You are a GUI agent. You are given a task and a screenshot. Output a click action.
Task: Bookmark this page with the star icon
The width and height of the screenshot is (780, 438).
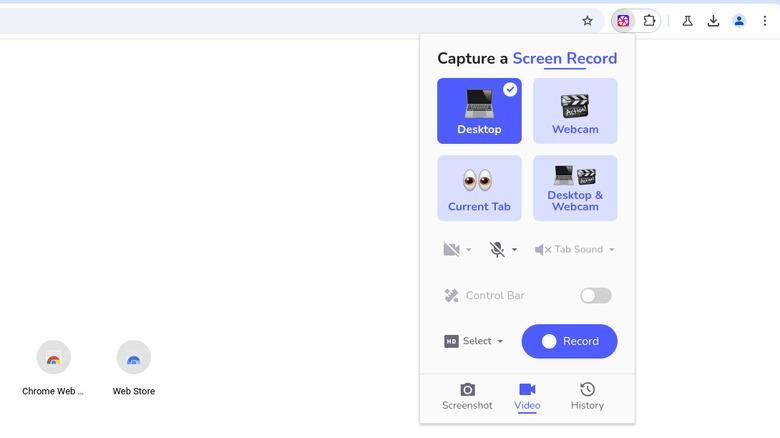click(x=587, y=21)
